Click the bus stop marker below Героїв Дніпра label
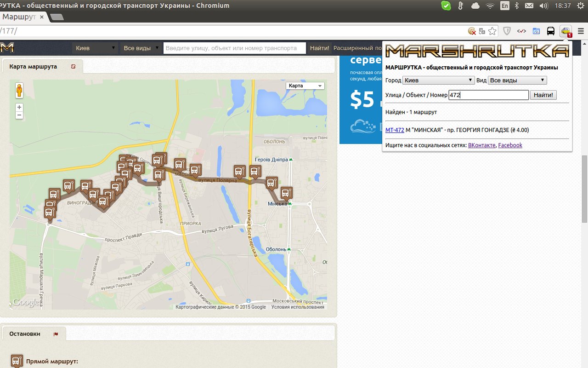The width and height of the screenshot is (588, 368). click(x=255, y=173)
